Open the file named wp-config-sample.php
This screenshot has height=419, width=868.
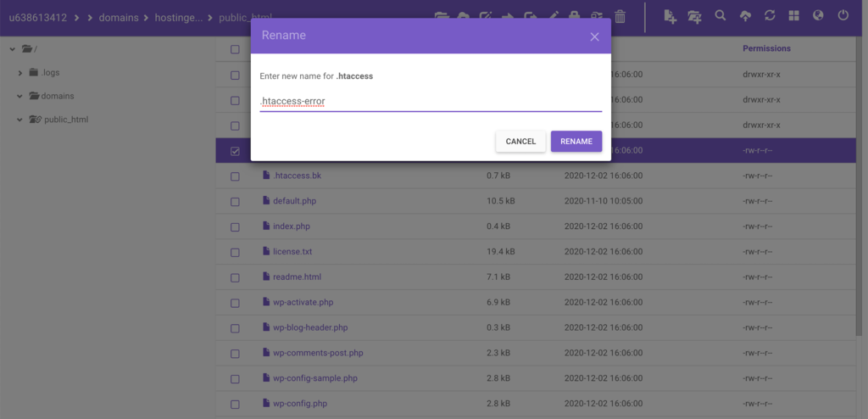pos(315,378)
